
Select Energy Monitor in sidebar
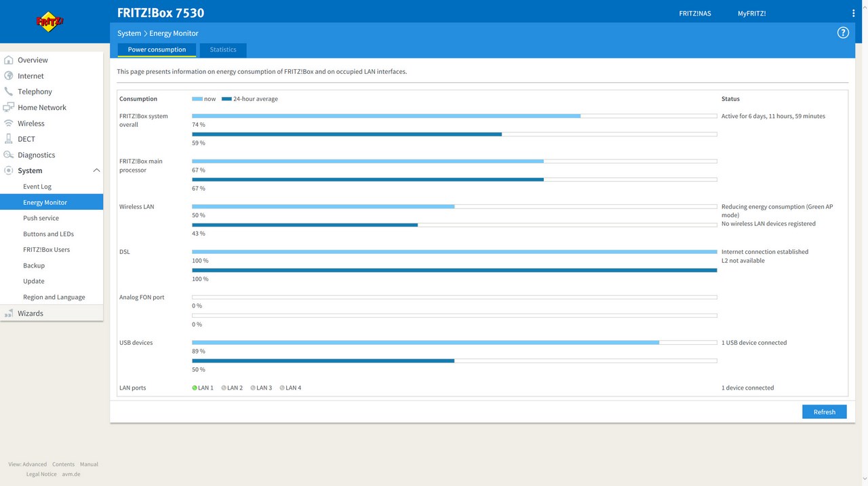[x=52, y=202]
